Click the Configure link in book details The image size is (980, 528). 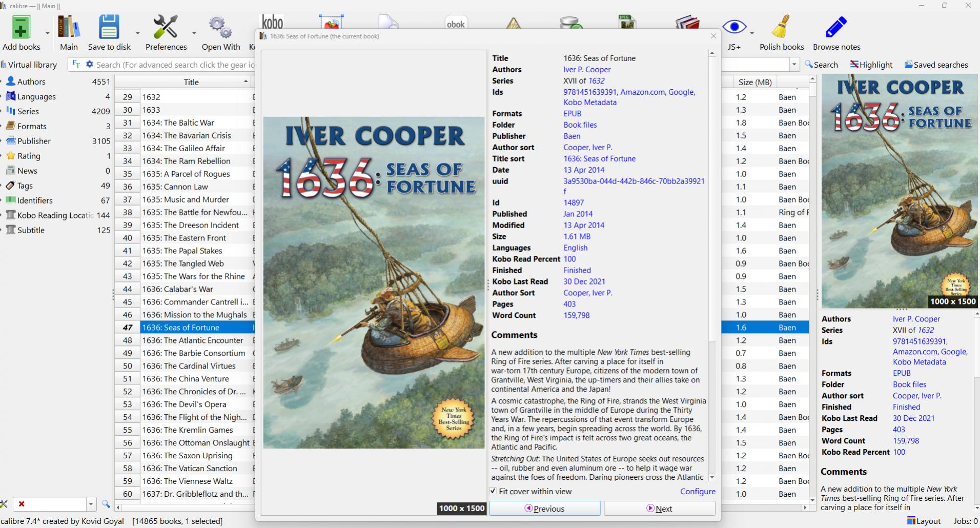click(698, 491)
